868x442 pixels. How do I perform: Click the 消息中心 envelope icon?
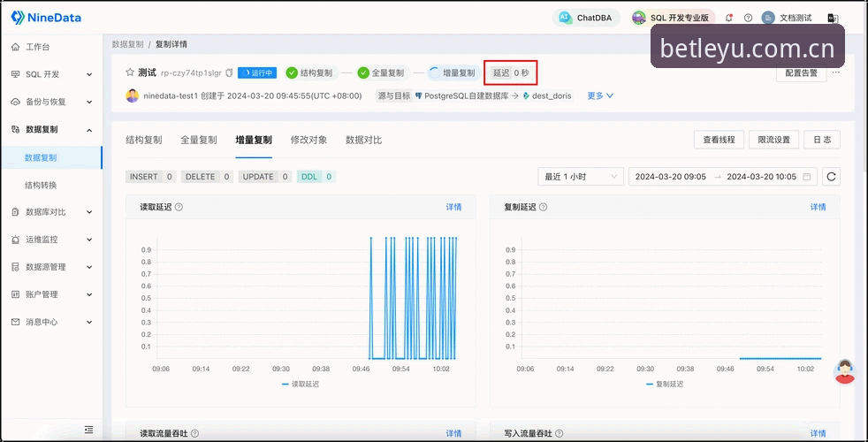(x=16, y=322)
